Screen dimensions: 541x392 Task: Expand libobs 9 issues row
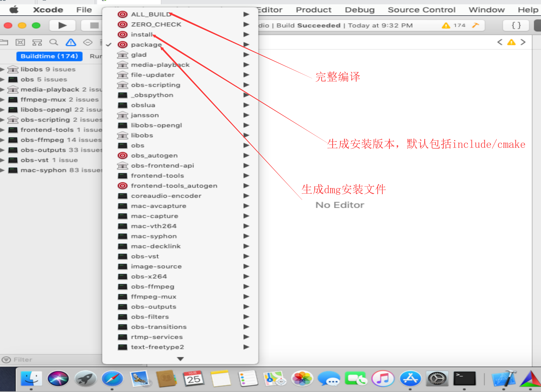pos(2,69)
